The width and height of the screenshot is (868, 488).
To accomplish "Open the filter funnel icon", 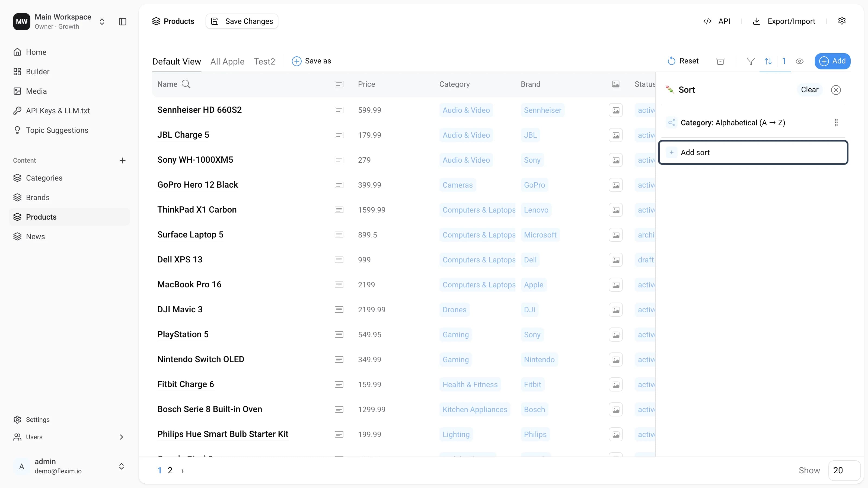I will click(x=751, y=61).
